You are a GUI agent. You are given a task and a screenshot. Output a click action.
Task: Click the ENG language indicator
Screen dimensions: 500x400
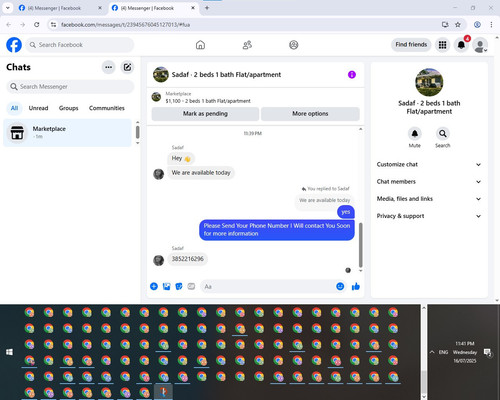tap(443, 352)
